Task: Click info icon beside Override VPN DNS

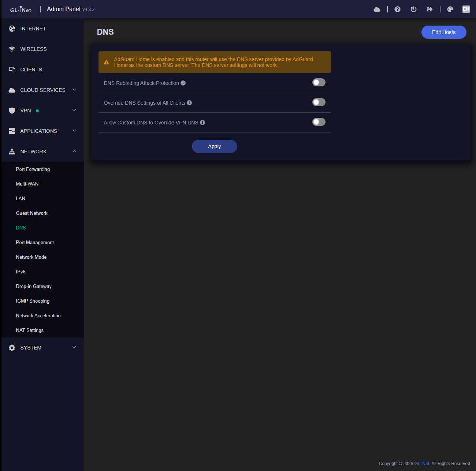Action: [202, 123]
